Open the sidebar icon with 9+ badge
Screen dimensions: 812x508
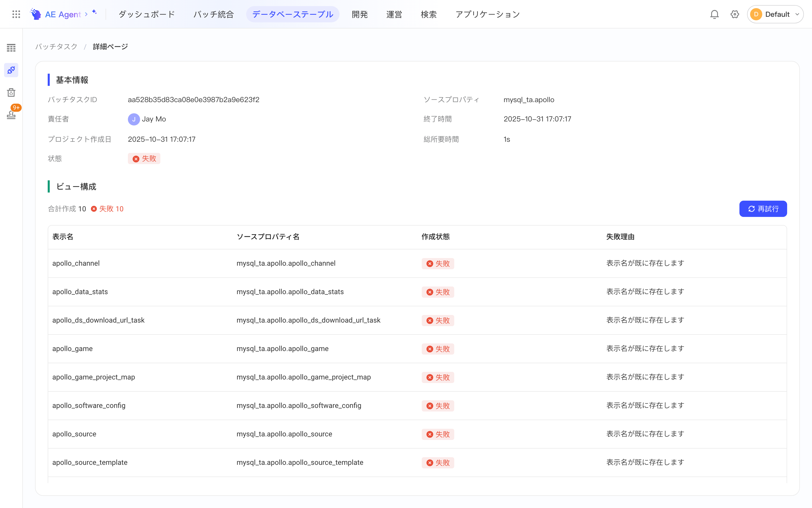[11, 115]
